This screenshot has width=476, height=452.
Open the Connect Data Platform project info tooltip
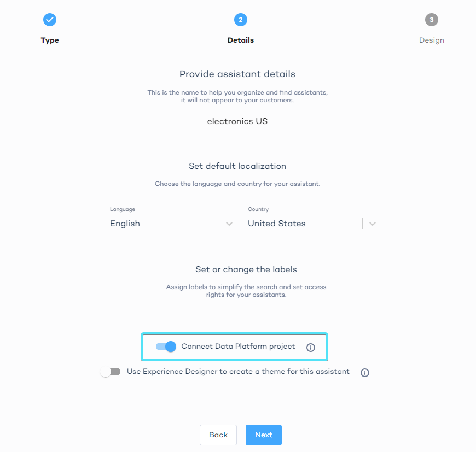click(x=310, y=347)
